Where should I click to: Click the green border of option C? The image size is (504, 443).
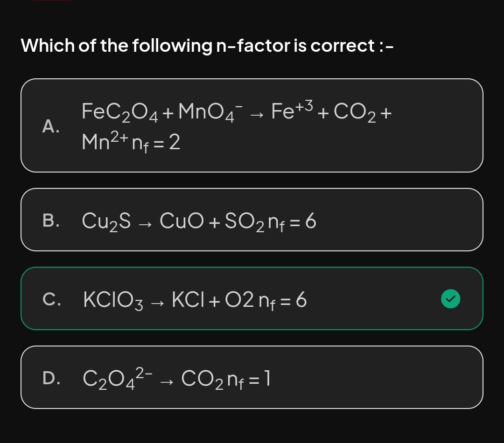(252, 268)
